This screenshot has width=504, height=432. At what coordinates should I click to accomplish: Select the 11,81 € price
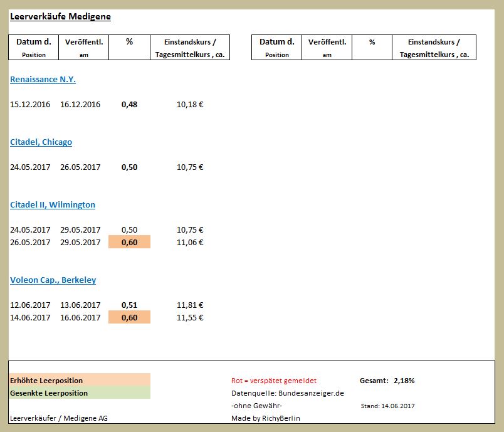pyautogui.click(x=190, y=305)
